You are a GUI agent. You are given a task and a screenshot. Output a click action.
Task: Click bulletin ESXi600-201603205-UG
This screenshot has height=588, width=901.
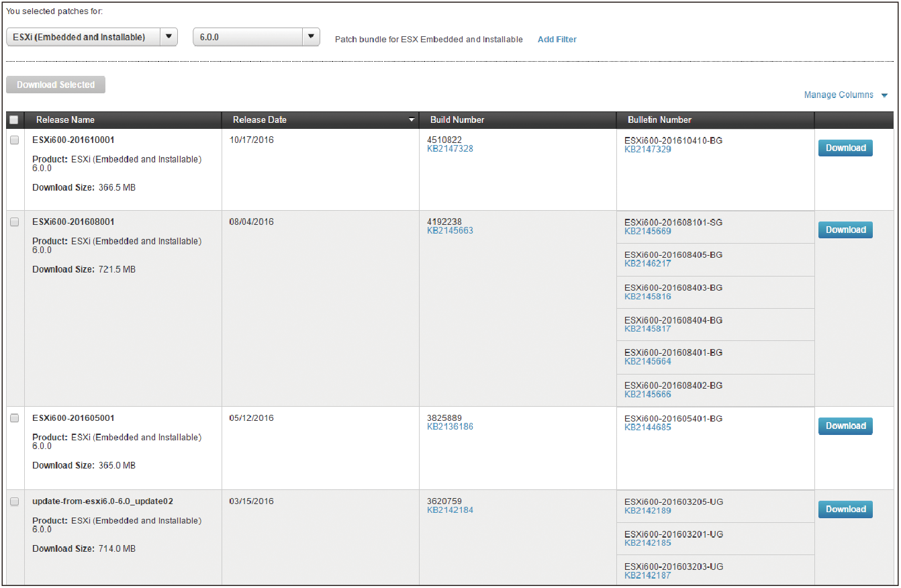click(673, 501)
